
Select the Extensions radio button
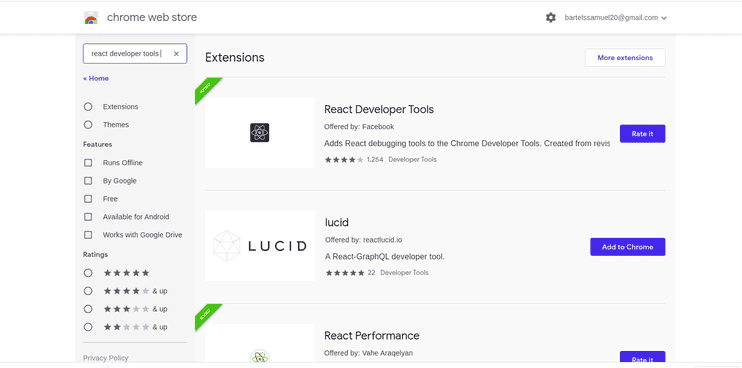tap(88, 107)
